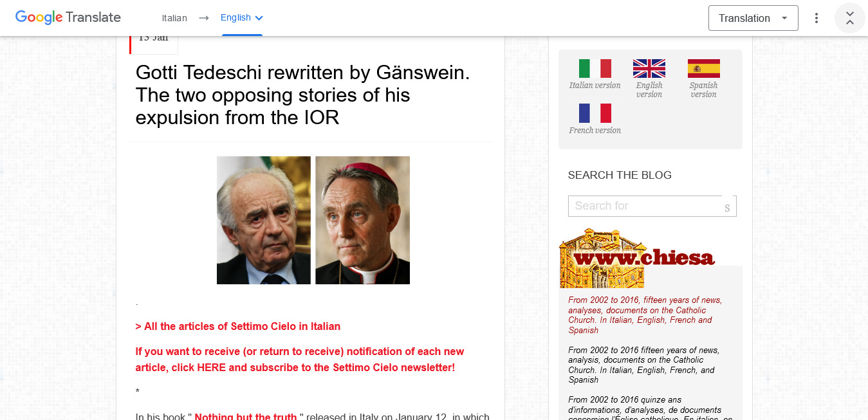Viewport: 868px width, 420px height.
Task: Submit the blog search button
Action: (x=728, y=206)
